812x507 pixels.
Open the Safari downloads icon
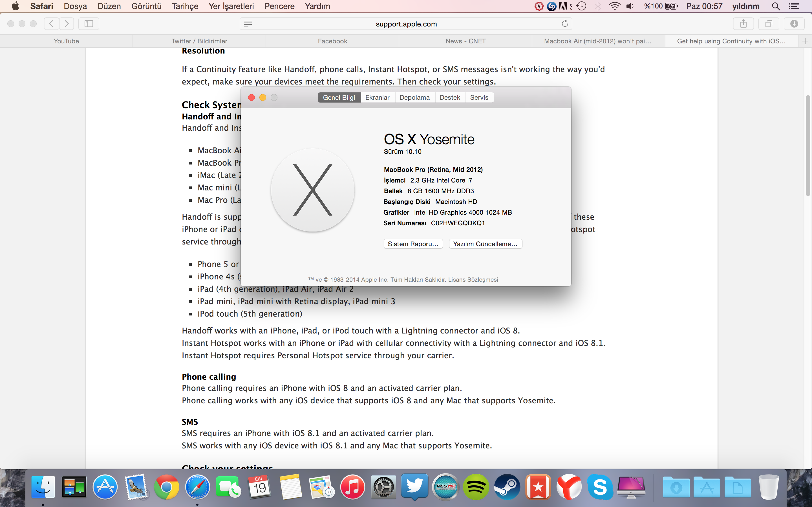click(x=794, y=23)
